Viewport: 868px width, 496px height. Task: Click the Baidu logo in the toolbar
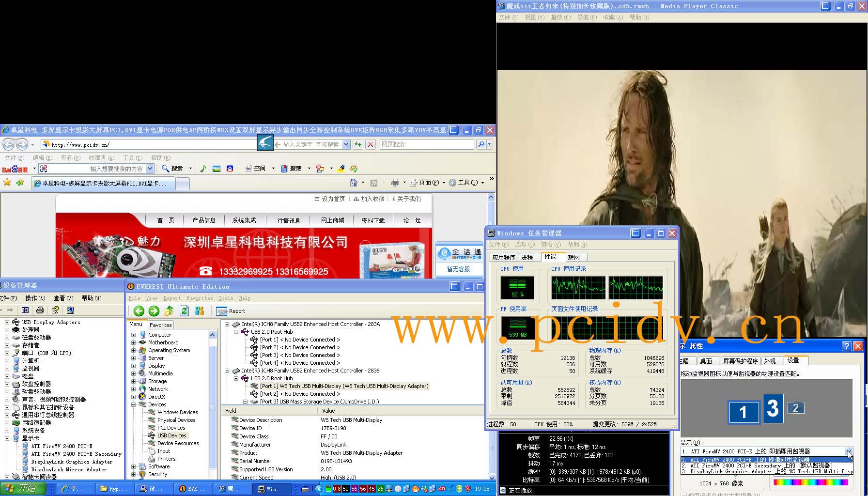15,169
